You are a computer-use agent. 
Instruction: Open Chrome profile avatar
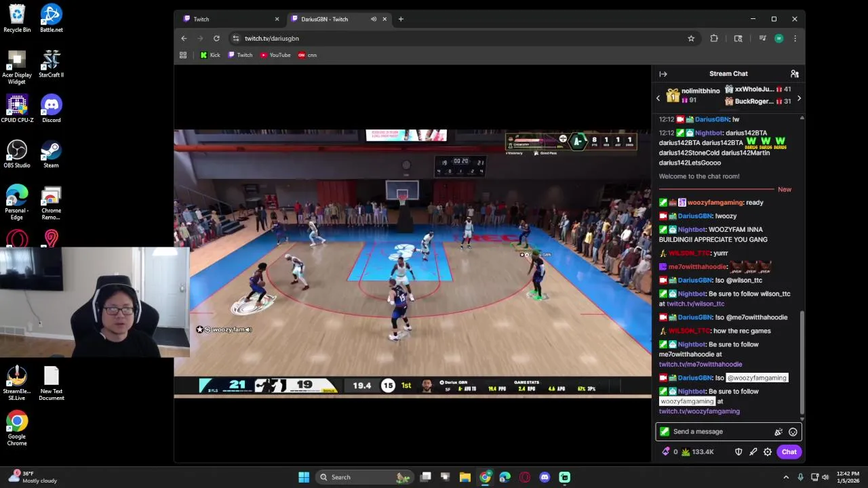(778, 39)
